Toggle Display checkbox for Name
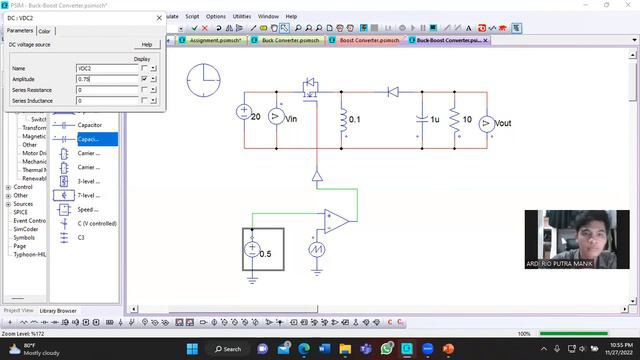 click(144, 68)
